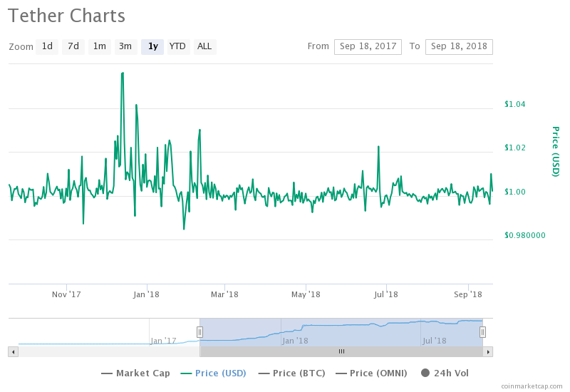Toggle the Market Cap series in legend
Image resolution: width=570 pixels, height=392 pixels.
(x=135, y=373)
